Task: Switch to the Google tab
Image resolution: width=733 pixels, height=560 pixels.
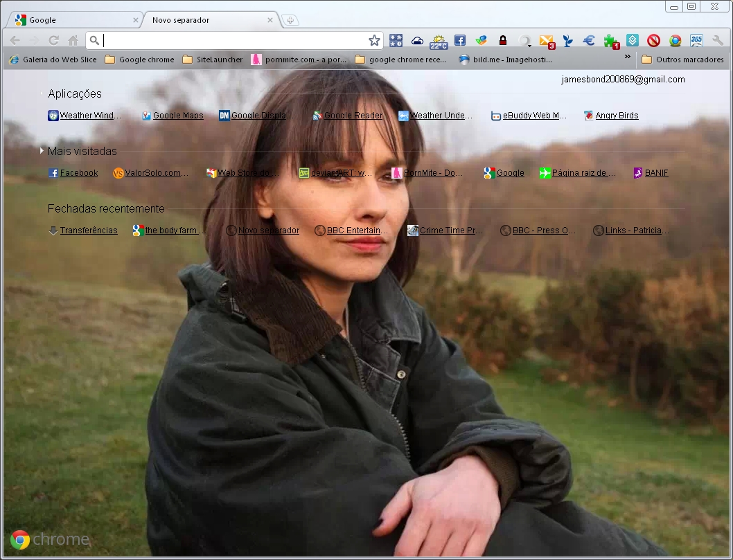Action: tap(75, 20)
